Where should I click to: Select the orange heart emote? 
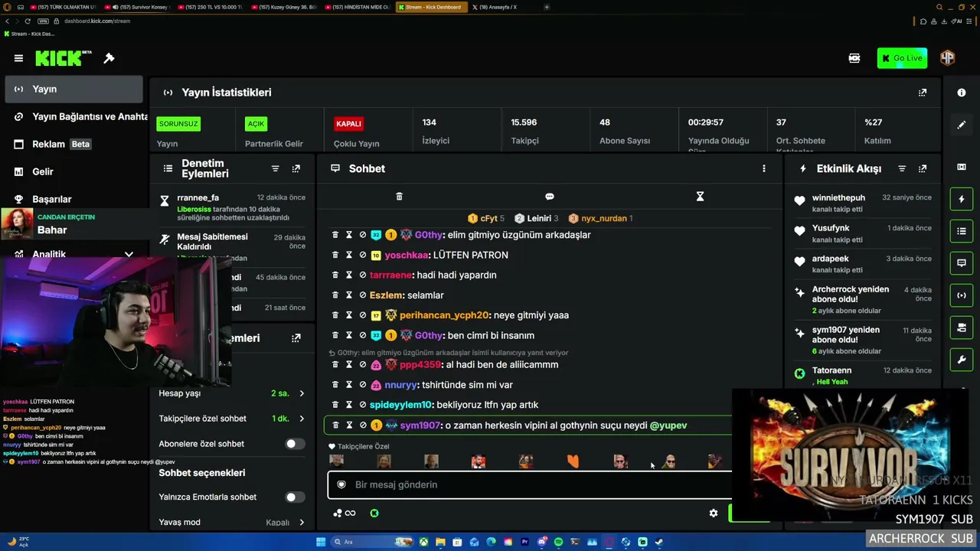tap(573, 461)
